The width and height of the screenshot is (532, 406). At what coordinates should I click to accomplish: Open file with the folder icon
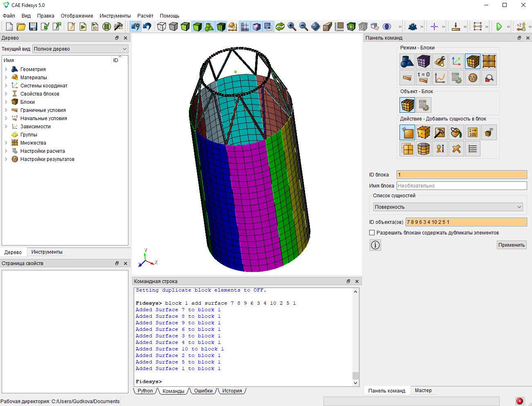(21, 27)
